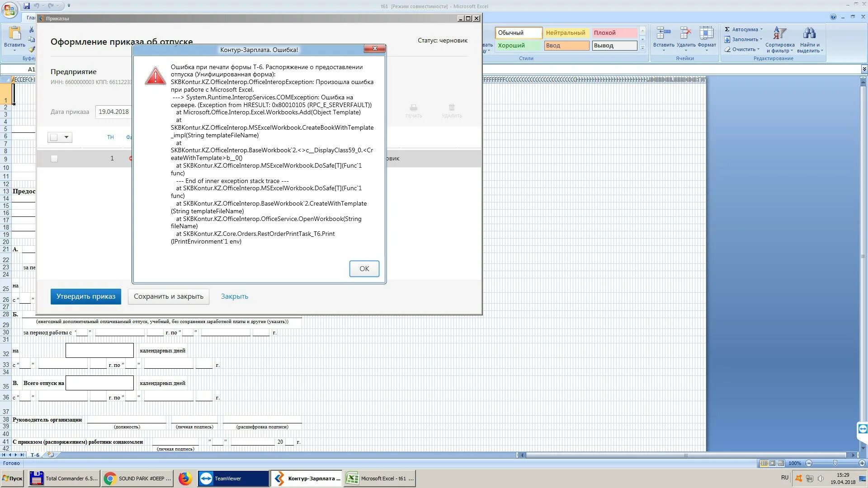Select the T-6 sheet tab
This screenshot has height=488, width=868.
point(35,455)
